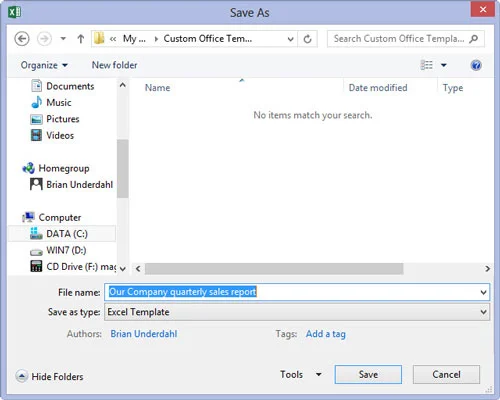This screenshot has width=500, height=400.
Task: Hide Folders using the collapse arrow
Action: [x=22, y=376]
